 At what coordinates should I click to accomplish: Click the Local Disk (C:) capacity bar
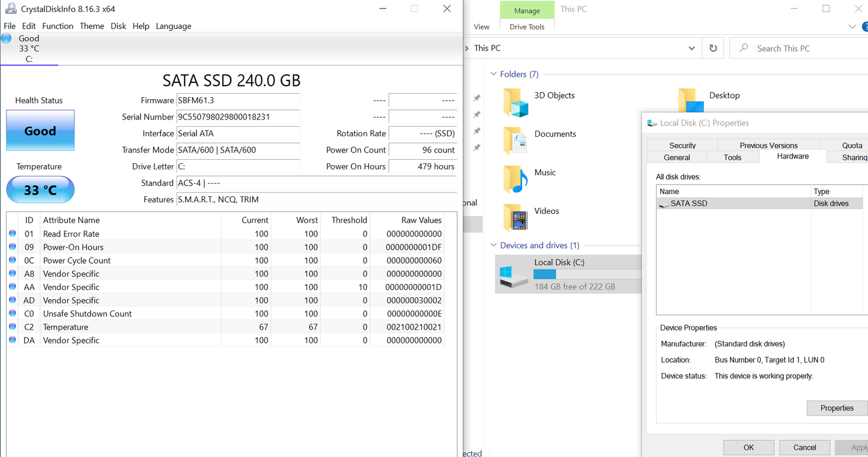[587, 274]
